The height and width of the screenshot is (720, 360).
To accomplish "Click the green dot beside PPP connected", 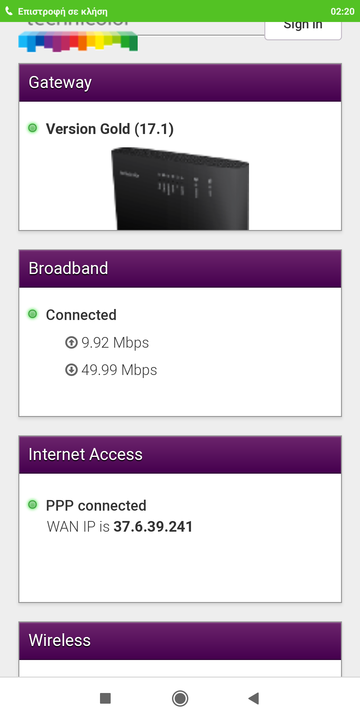I will [32, 505].
